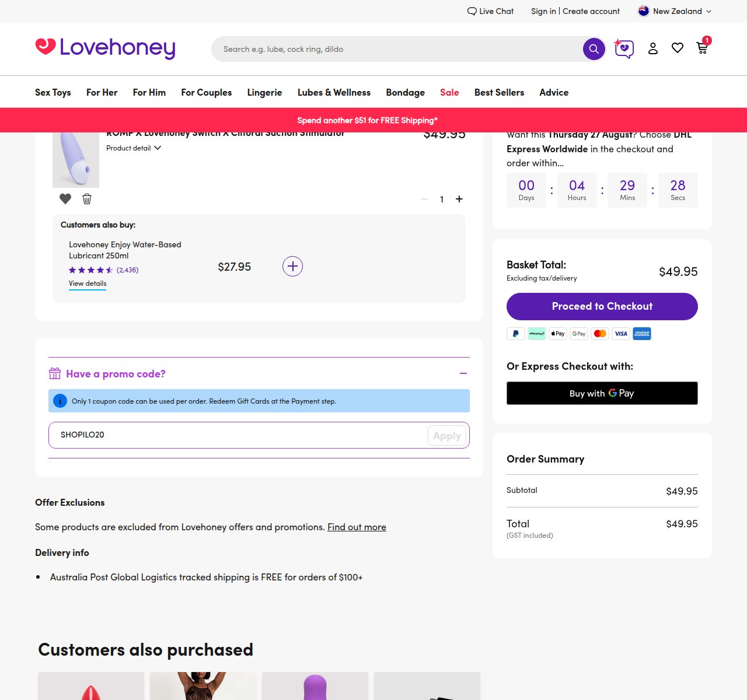Viewport: 747px width, 700px height.
Task: Click Buy with G Pay button
Action: 602,393
